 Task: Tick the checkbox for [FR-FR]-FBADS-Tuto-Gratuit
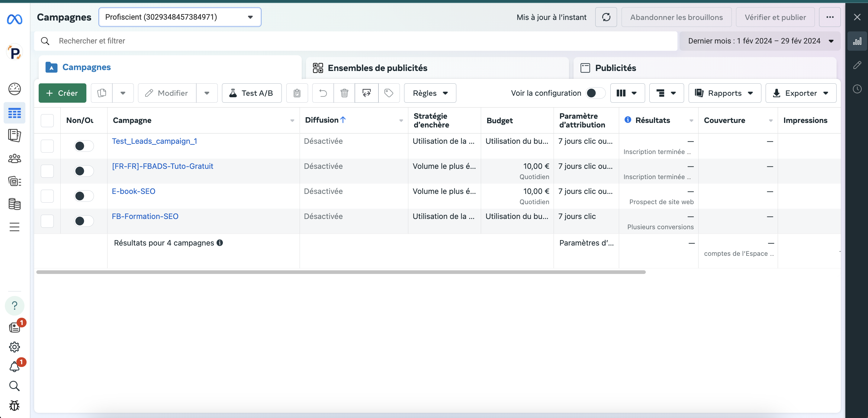tap(47, 171)
